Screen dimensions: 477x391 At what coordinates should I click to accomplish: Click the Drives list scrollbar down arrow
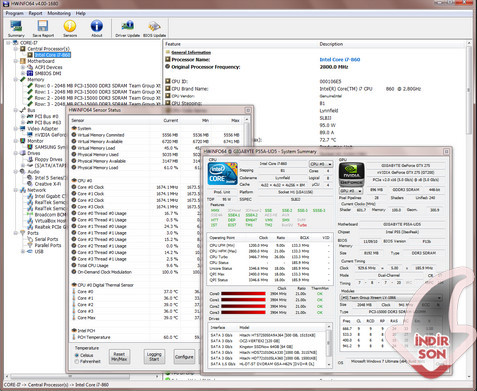[x=329, y=365]
